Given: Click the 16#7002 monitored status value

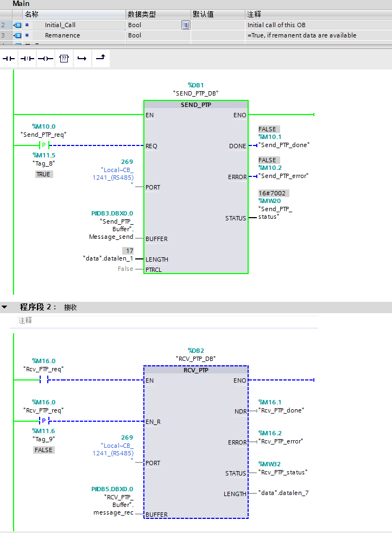Looking at the screenshot, I should pyautogui.click(x=273, y=193).
